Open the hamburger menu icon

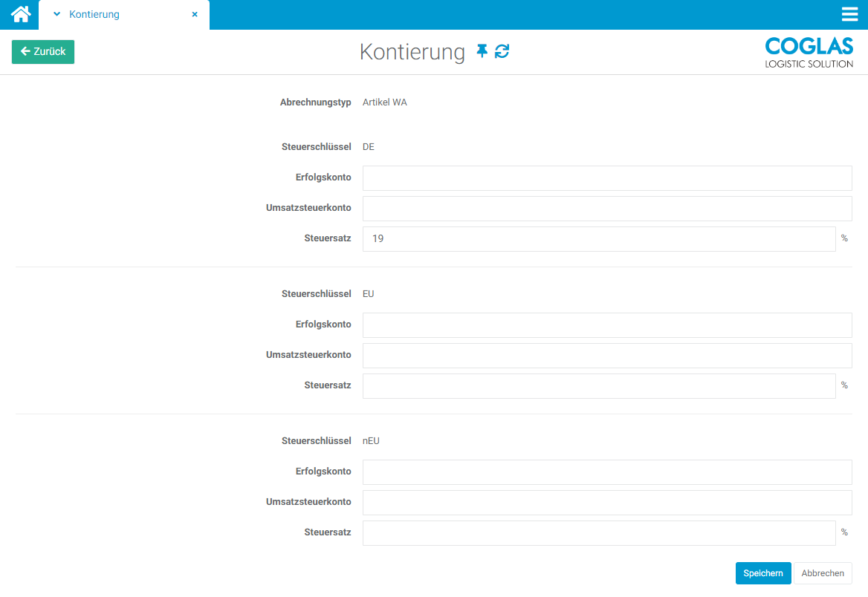coord(849,14)
